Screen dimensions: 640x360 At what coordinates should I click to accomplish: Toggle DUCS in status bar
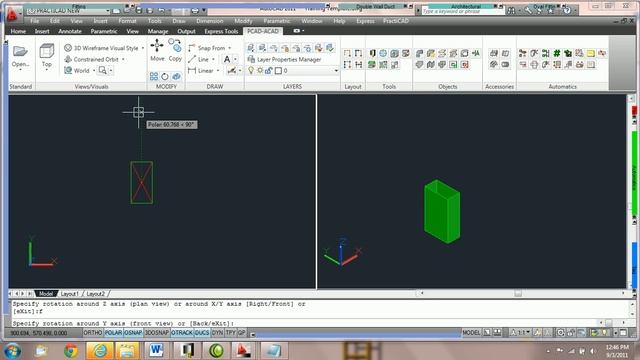pos(202,333)
